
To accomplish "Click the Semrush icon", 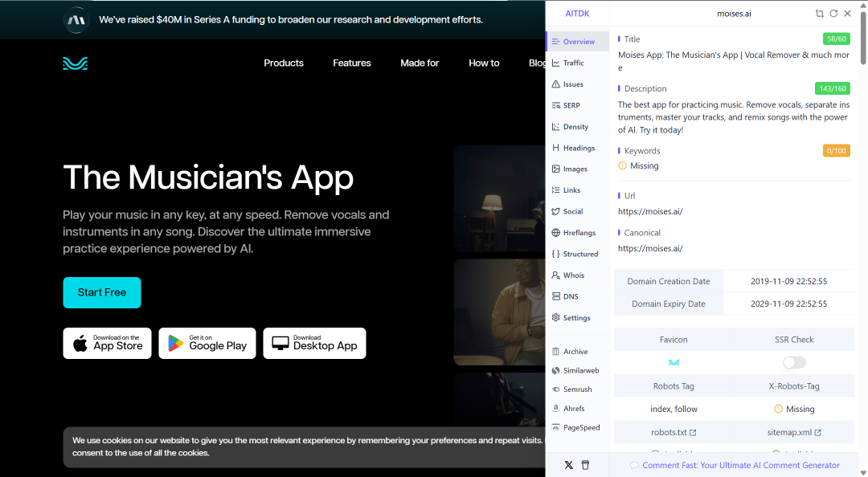I will pos(556,389).
